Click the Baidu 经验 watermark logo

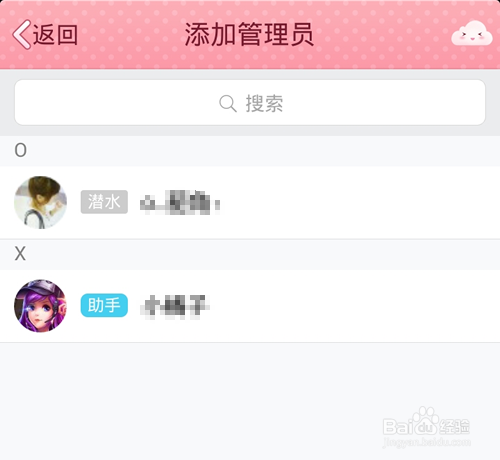[x=427, y=422]
